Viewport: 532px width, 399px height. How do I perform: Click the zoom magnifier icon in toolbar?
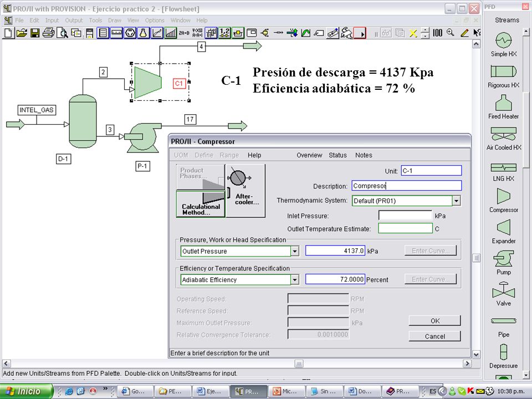(451, 33)
